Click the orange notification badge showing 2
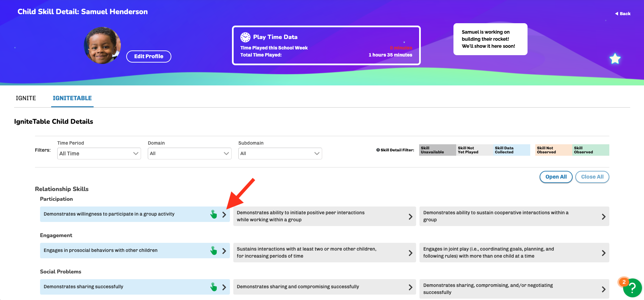 624,282
